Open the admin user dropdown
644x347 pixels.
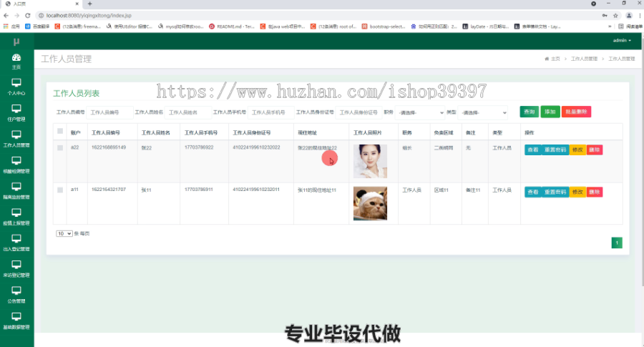[622, 40]
